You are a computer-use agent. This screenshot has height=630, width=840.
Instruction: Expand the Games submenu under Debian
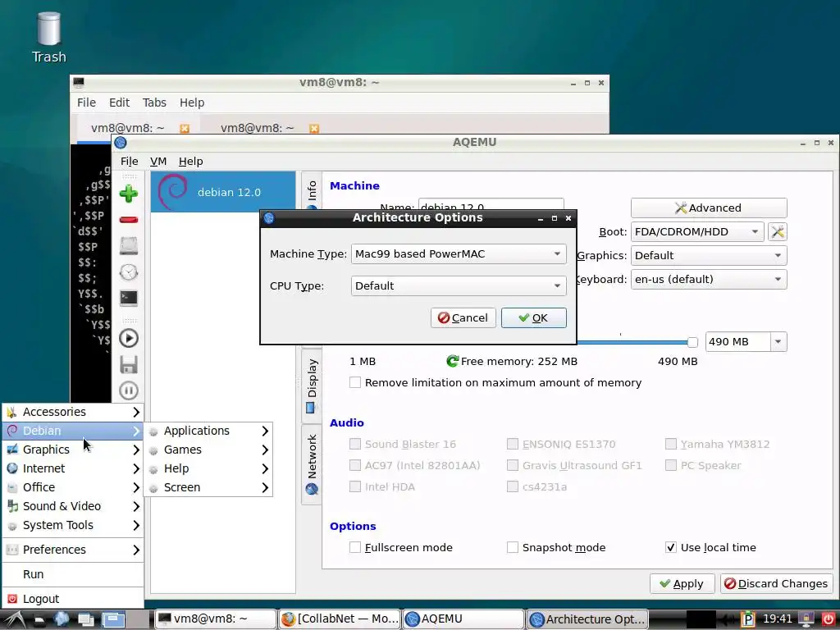pyautogui.click(x=209, y=450)
